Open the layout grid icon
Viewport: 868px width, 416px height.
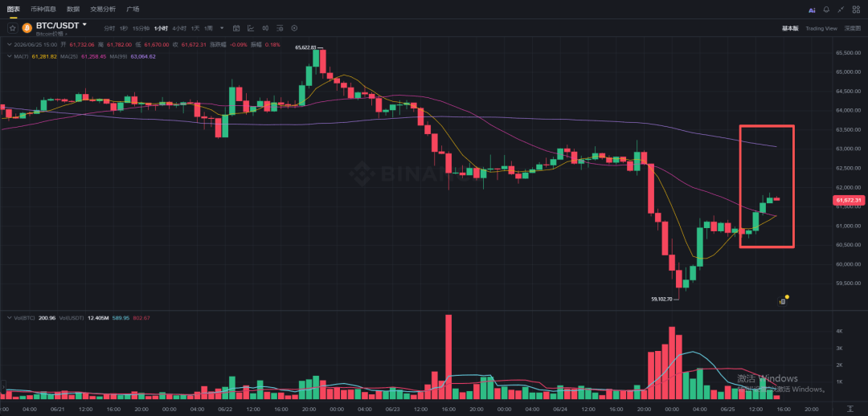click(x=857, y=10)
